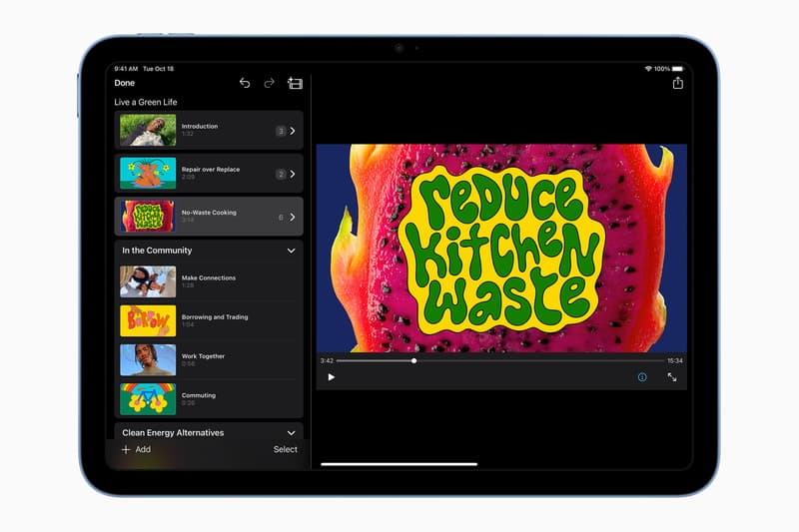Open the Repair over Replace chevron
The width and height of the screenshot is (799, 532).
pyautogui.click(x=293, y=174)
